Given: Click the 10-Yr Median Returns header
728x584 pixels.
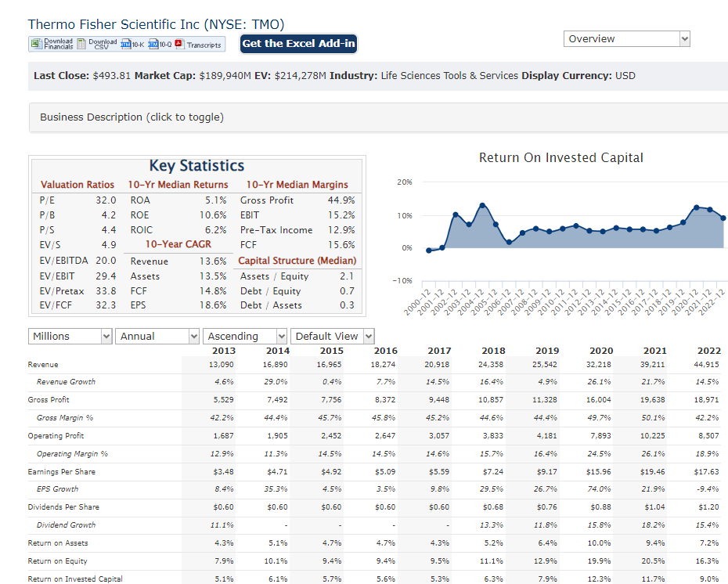Looking at the screenshot, I should click(x=178, y=185).
